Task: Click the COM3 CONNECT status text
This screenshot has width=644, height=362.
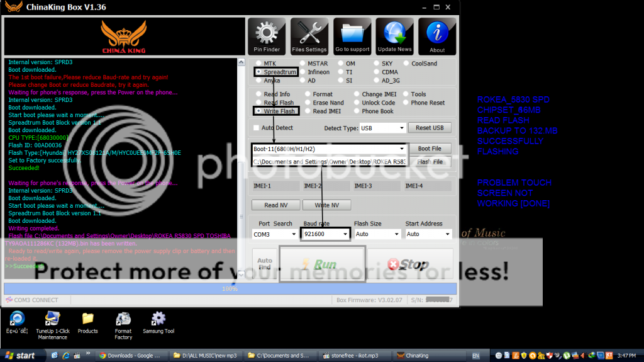Action: [x=36, y=300]
